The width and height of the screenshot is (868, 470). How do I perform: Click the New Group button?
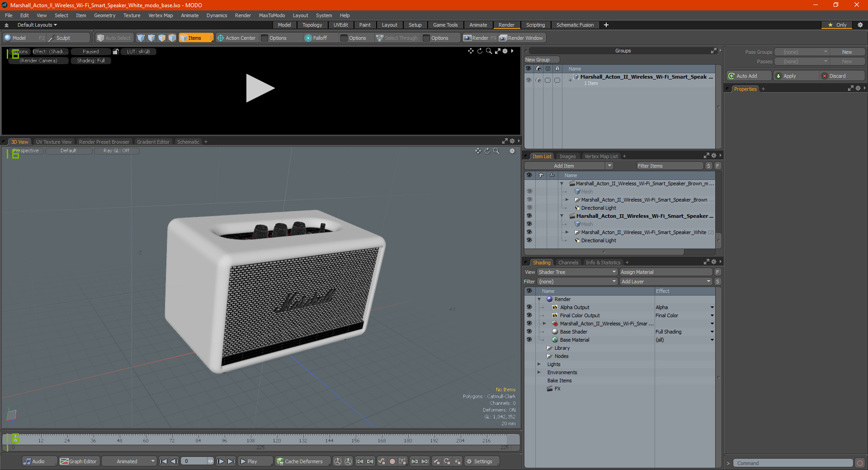[542, 60]
